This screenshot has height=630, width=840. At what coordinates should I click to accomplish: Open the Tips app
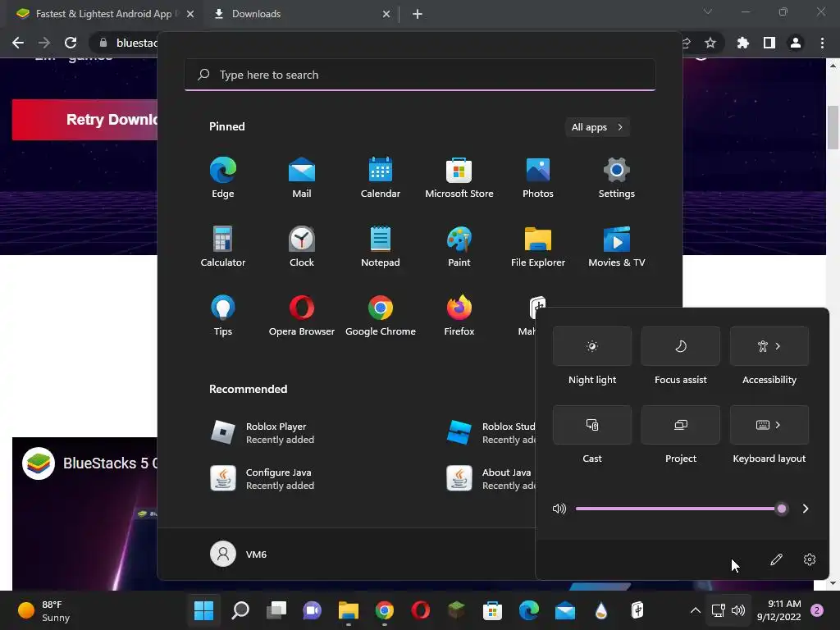(223, 315)
